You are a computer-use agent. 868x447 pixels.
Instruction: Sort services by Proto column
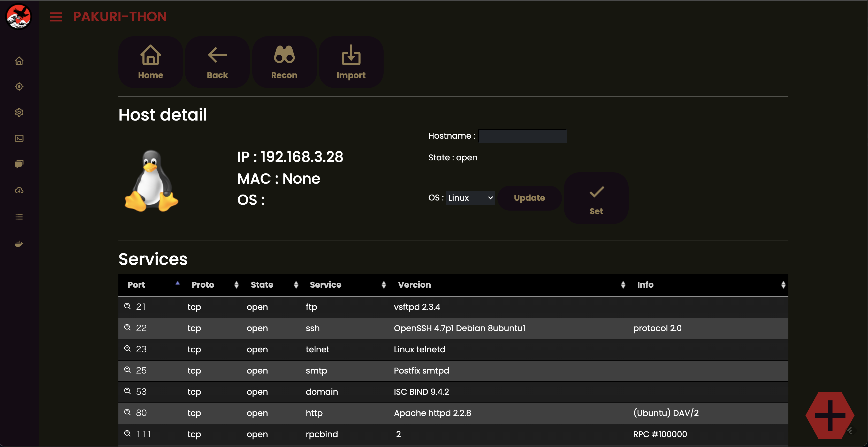(212, 285)
